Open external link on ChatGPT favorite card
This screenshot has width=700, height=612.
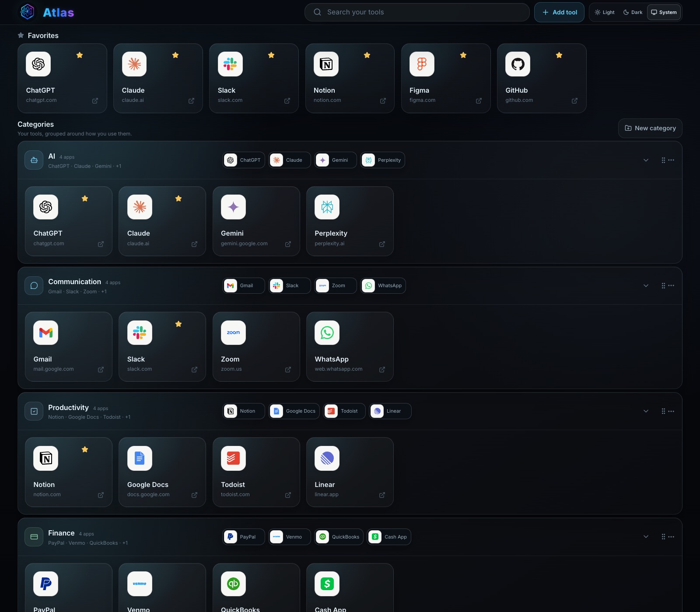click(x=95, y=101)
